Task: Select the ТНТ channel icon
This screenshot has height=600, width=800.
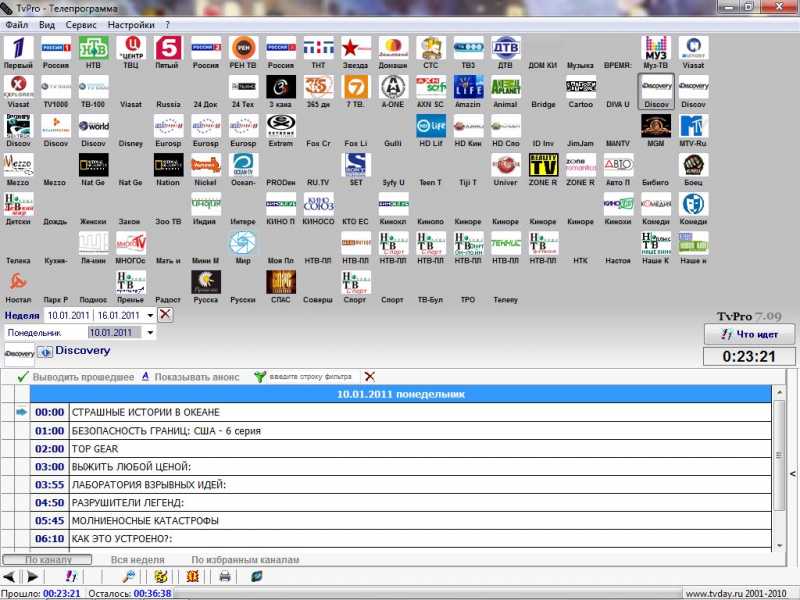Action: tap(318, 48)
